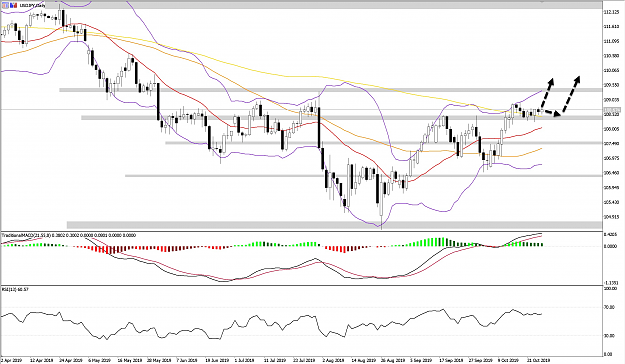The image size is (625, 364).
Task: Select the TraditionalMACD indicator label
Action: tap(69, 236)
